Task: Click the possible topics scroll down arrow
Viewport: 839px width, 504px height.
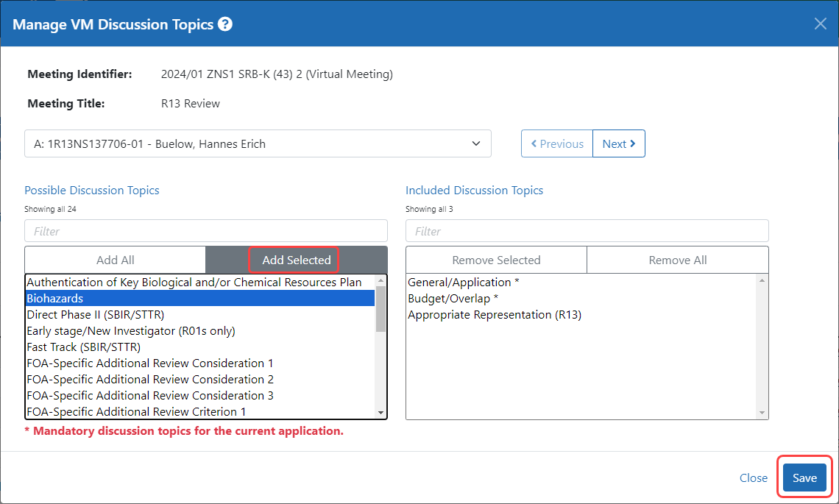Action: [380, 413]
